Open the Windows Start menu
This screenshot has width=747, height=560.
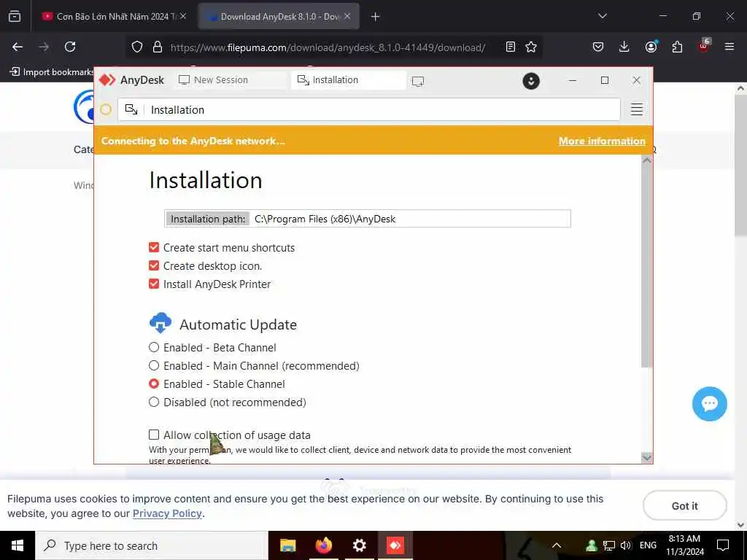coord(18,545)
